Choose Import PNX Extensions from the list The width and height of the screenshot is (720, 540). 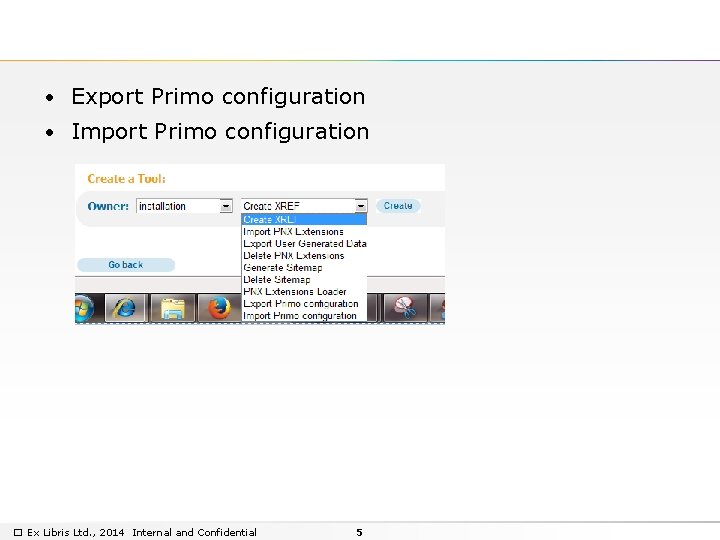304,231
